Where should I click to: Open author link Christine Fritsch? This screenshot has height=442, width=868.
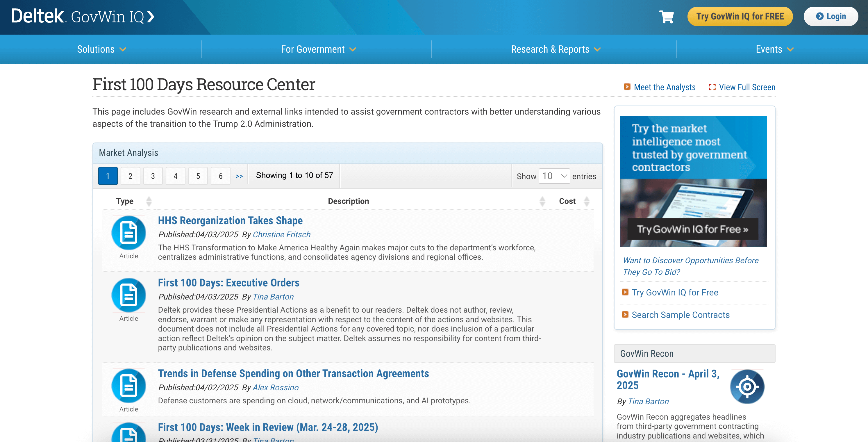tap(281, 235)
